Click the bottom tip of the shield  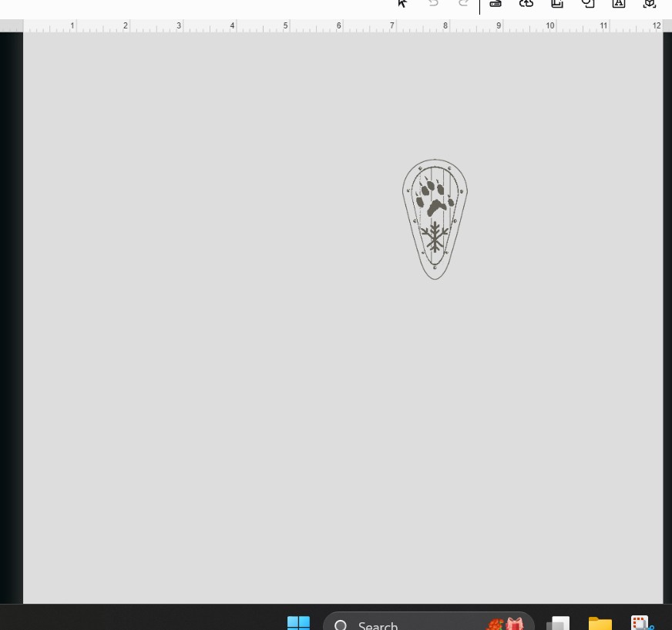[x=435, y=277]
